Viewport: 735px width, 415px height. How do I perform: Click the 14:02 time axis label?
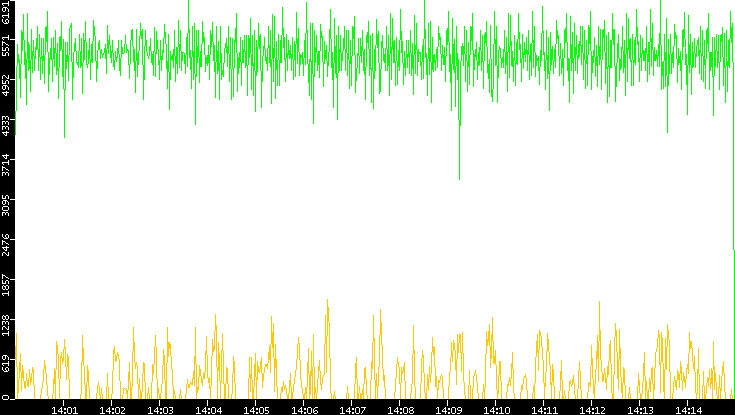[112, 411]
